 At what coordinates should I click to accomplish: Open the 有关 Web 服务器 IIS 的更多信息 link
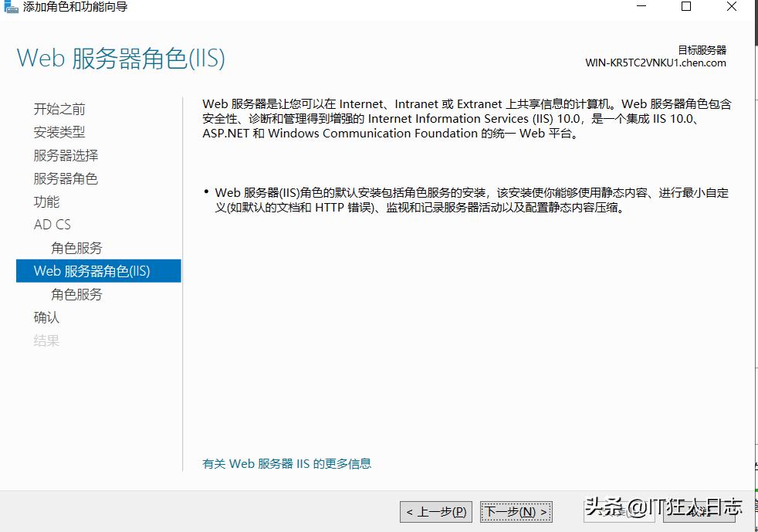coord(286,464)
